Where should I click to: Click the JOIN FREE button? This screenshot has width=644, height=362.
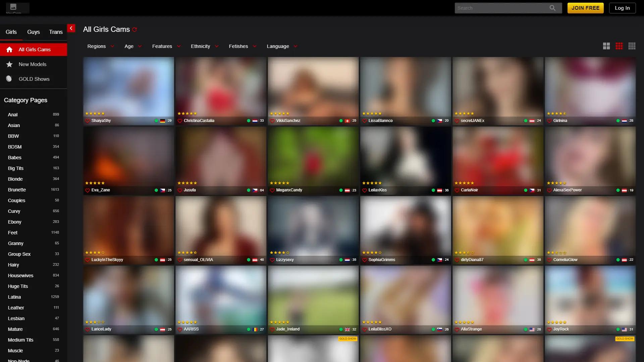(x=585, y=8)
